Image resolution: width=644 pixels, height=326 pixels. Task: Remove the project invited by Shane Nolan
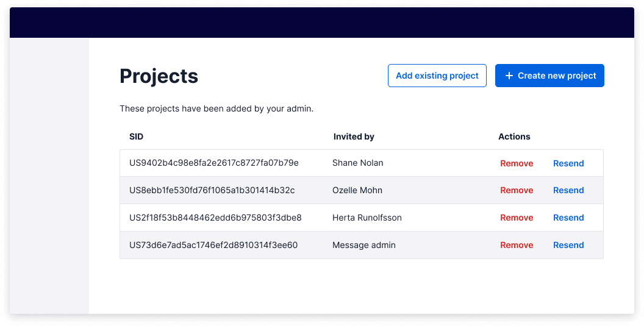click(x=517, y=163)
